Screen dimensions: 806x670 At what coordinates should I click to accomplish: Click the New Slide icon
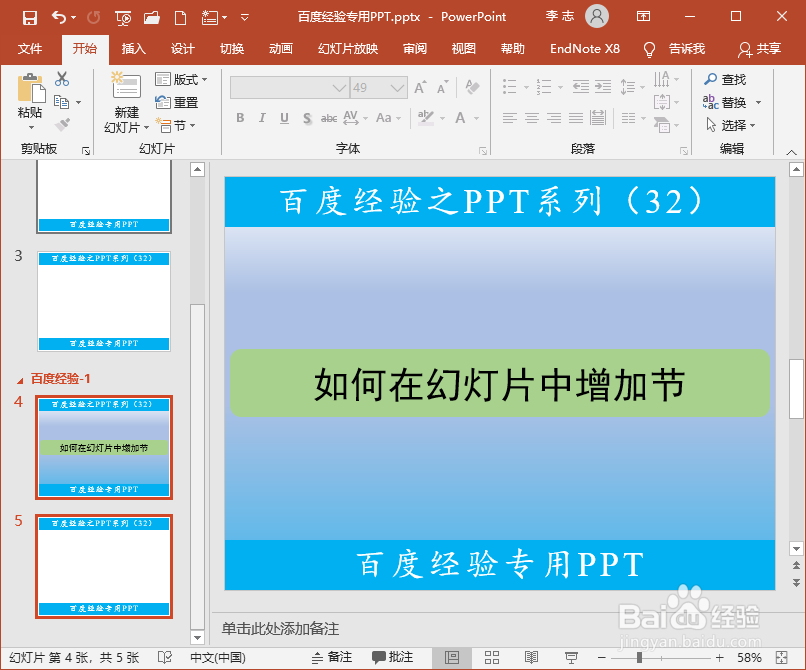pos(126,85)
